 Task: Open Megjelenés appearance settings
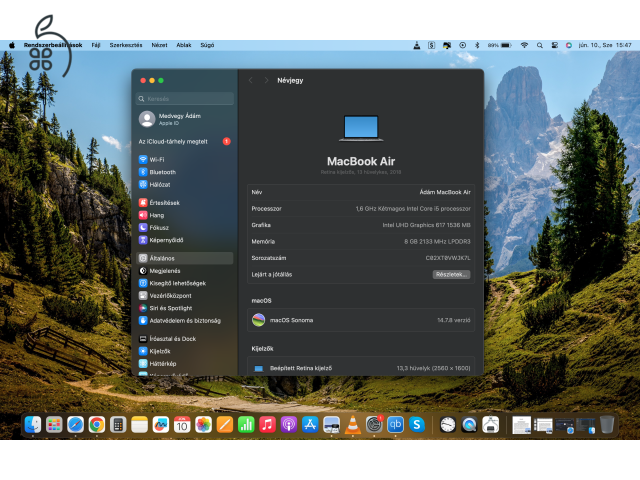click(184, 271)
